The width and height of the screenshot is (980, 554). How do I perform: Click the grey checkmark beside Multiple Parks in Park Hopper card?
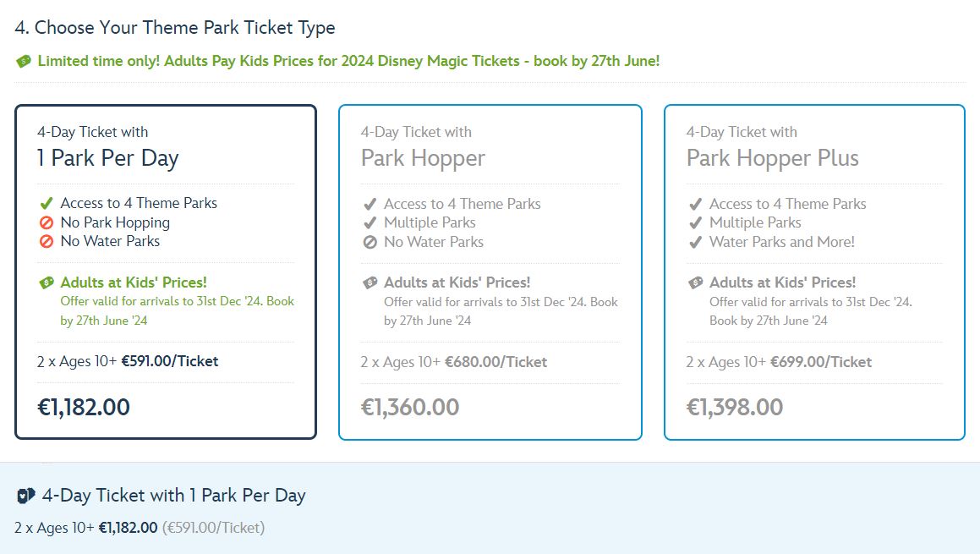coord(370,222)
